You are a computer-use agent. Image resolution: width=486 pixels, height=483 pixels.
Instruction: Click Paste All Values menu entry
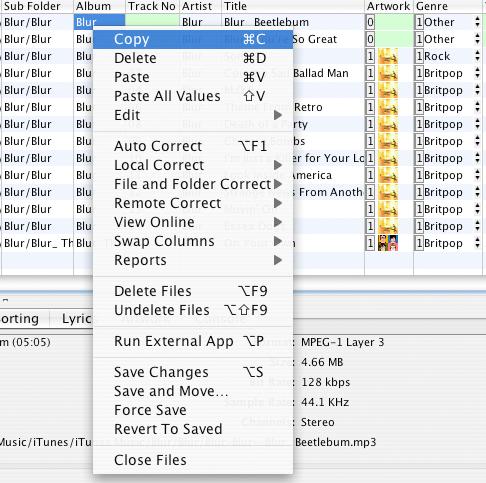193,96
